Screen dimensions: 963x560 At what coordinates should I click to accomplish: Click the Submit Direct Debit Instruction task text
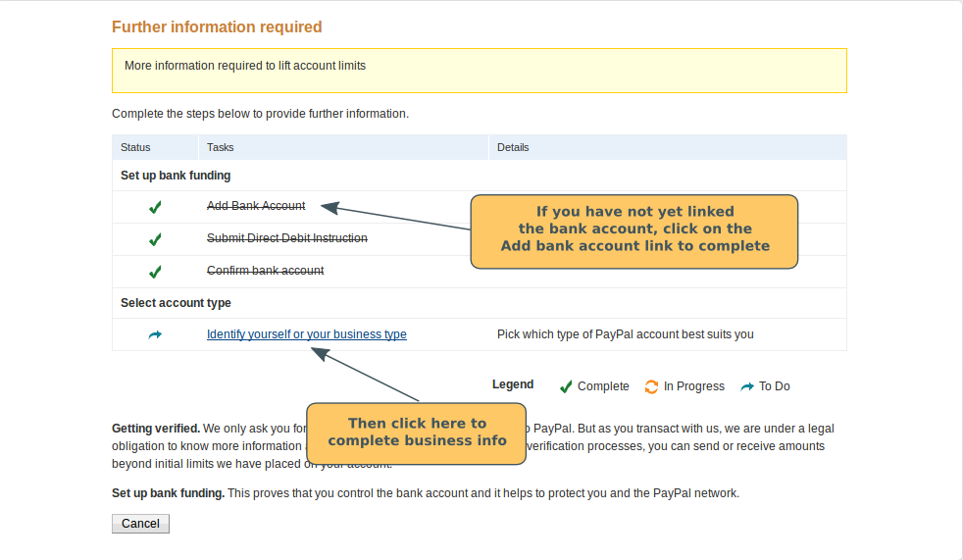[286, 237]
